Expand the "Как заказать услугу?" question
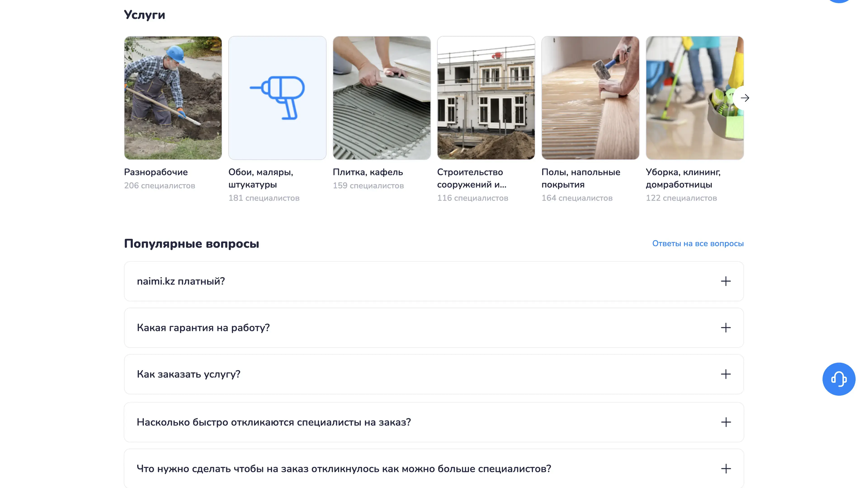This screenshot has height=488, width=868. pos(434,374)
